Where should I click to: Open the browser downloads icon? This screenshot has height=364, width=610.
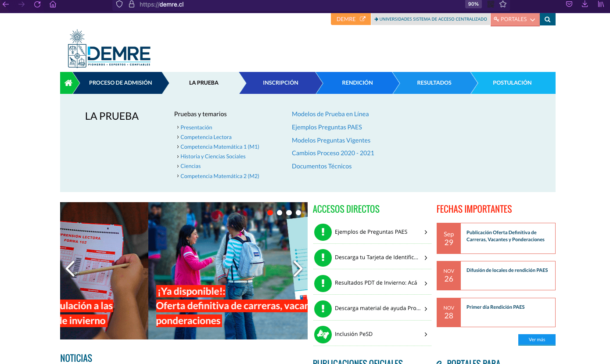[x=585, y=4]
